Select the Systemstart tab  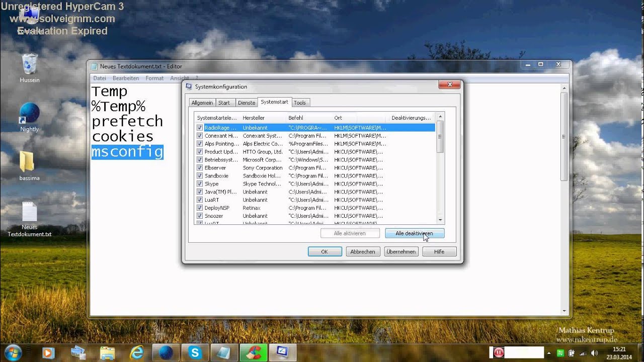(274, 102)
